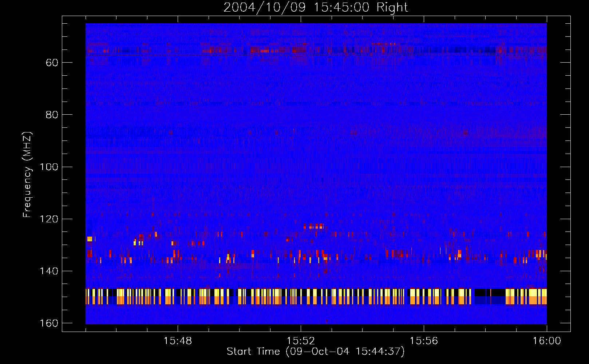Click the 80 frequency tick label
Image resolution: width=589 pixels, height=364 pixels.
click(52, 115)
